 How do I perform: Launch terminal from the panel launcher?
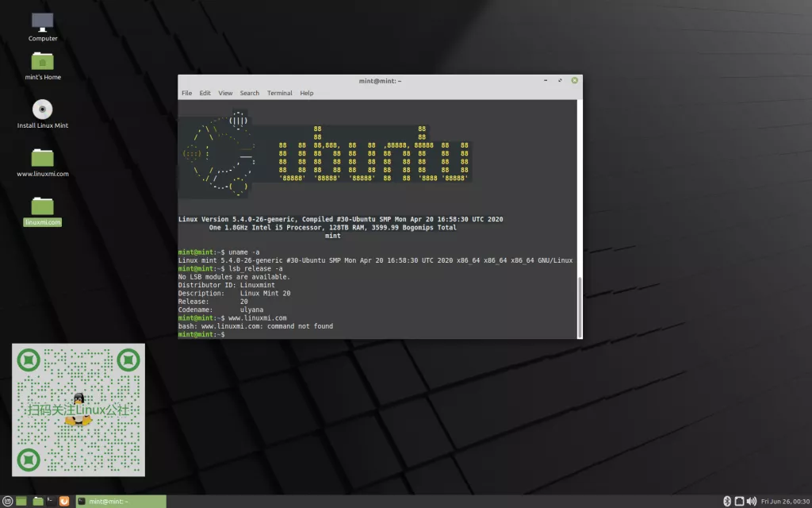coord(51,502)
